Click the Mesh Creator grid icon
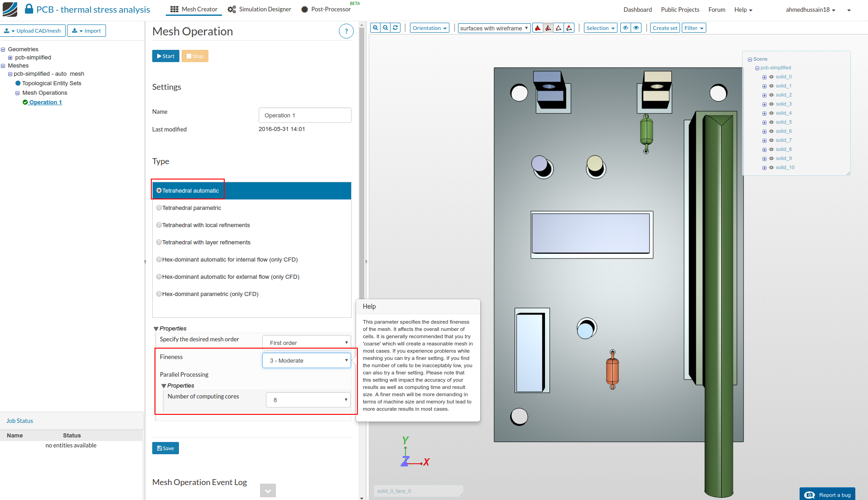Screen dimensions: 868x500 pos(174,10)
